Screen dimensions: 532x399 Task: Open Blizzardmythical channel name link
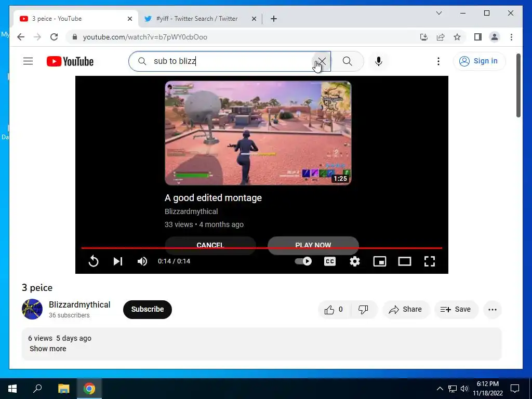[x=79, y=304]
